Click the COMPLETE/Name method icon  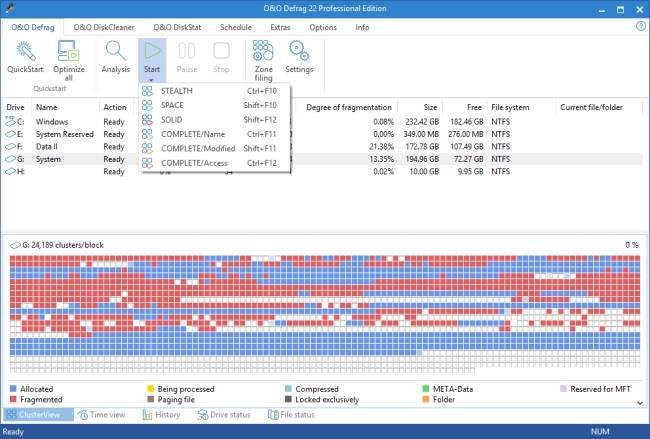pos(147,134)
